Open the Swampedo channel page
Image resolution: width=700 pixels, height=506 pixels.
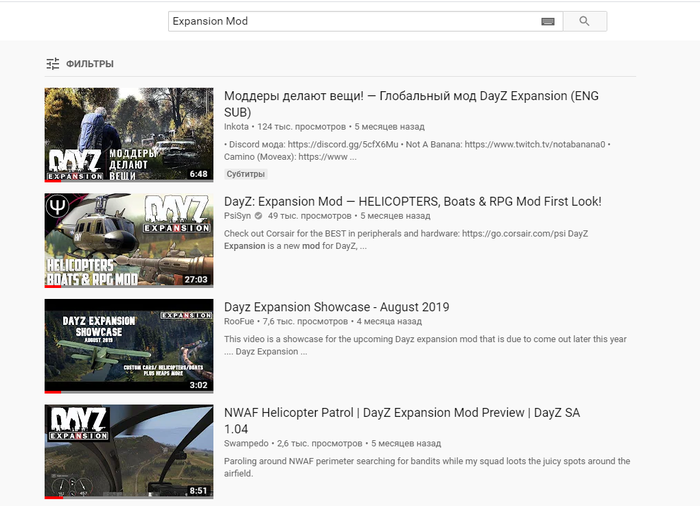[x=246, y=443]
